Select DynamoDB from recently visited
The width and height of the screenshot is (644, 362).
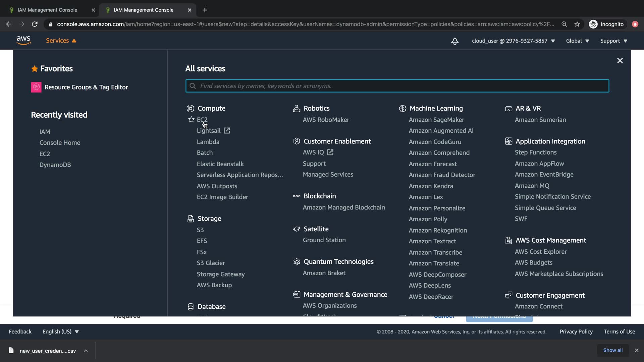(55, 165)
